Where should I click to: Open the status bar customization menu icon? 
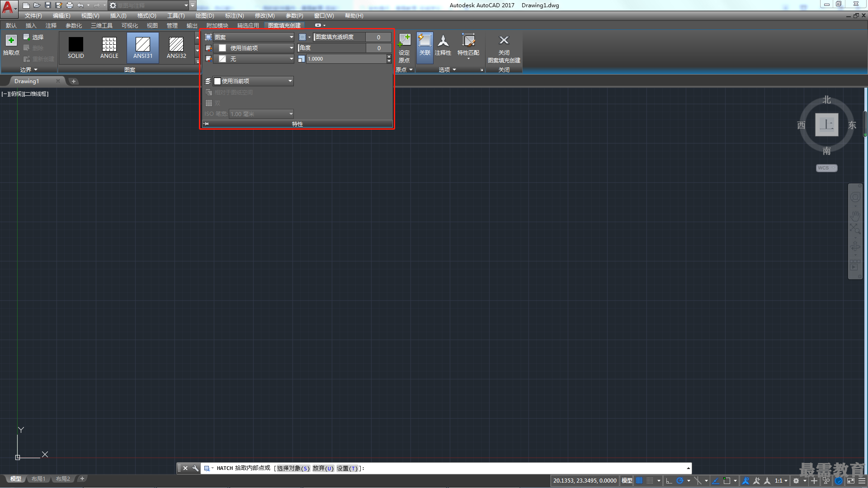(862, 481)
